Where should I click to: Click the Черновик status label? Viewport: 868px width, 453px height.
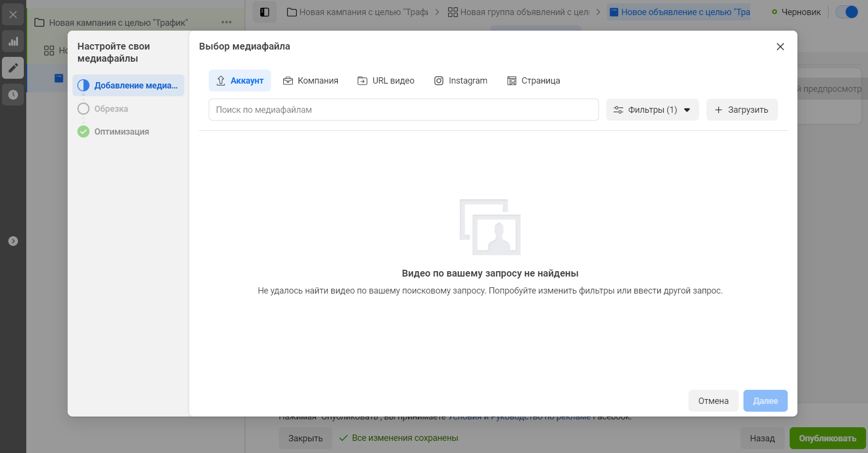point(801,12)
